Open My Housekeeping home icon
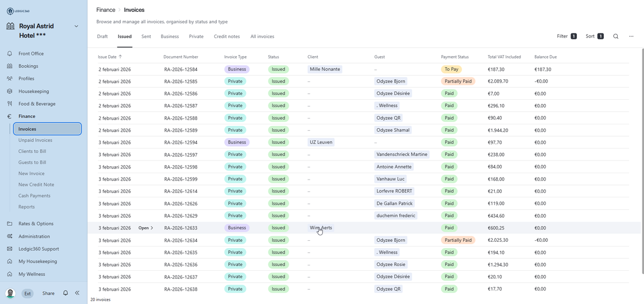The height and width of the screenshot is (304, 644). (x=10, y=262)
